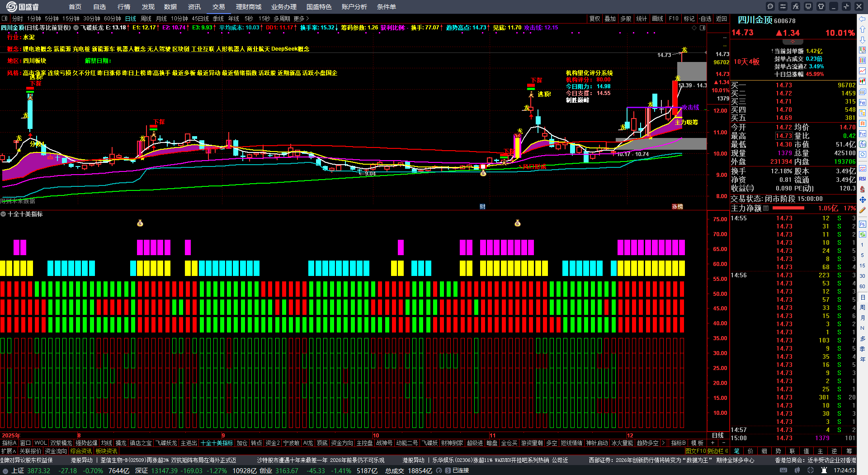868x475 pixels.
Task: Toggle 侧边栏 sidebar collapse
Action: click(717, 451)
